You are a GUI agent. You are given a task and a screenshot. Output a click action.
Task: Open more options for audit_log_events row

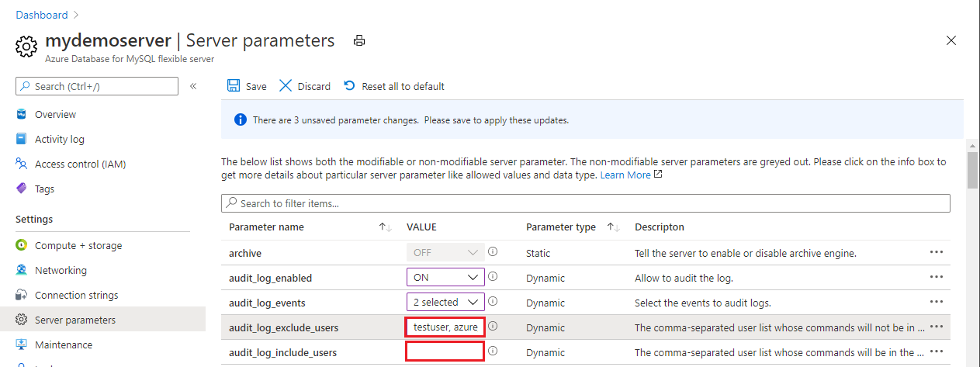coord(937,302)
